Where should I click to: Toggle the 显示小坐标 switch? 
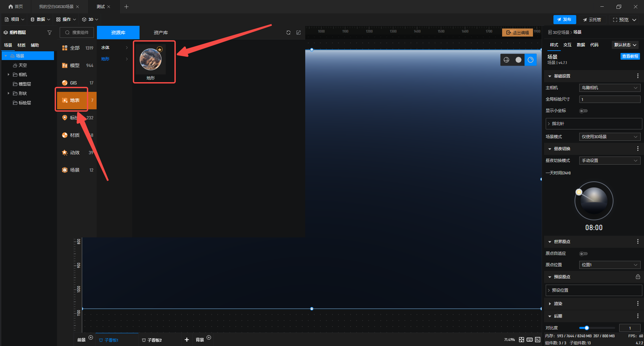point(583,111)
